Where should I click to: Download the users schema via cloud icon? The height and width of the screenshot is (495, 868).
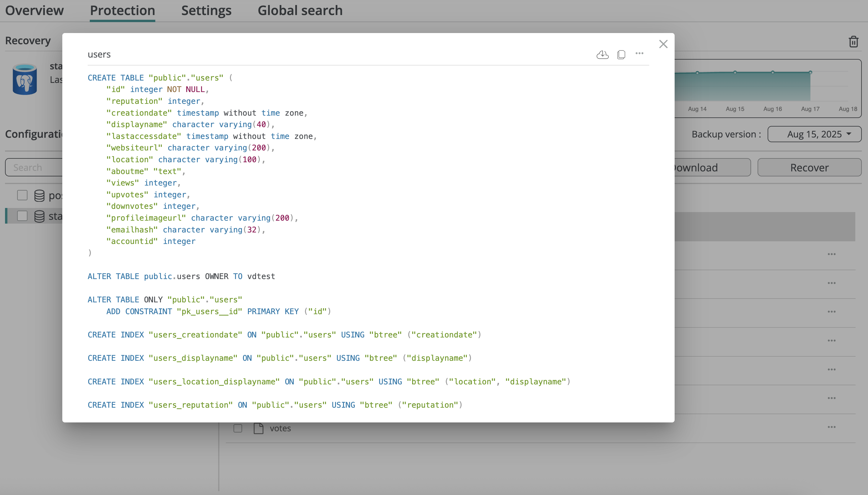click(x=602, y=54)
